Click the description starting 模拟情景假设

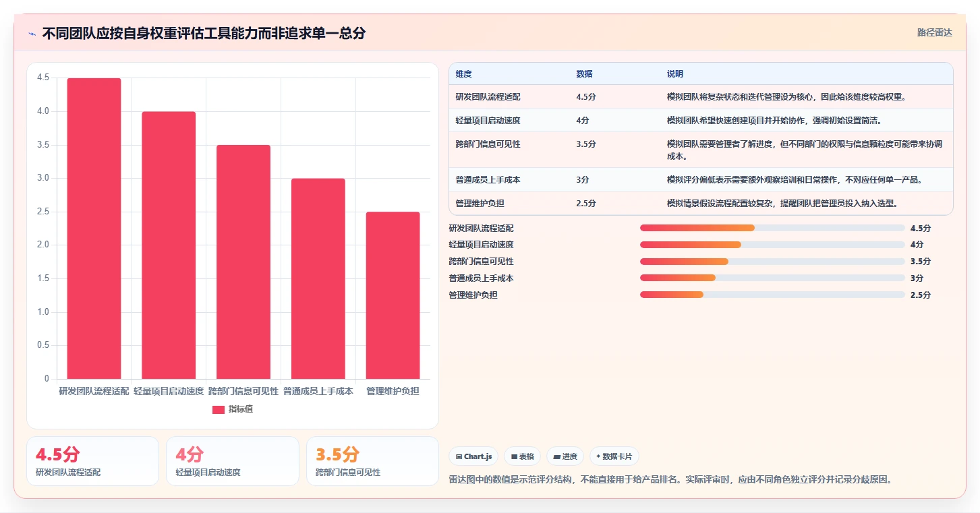tap(782, 204)
